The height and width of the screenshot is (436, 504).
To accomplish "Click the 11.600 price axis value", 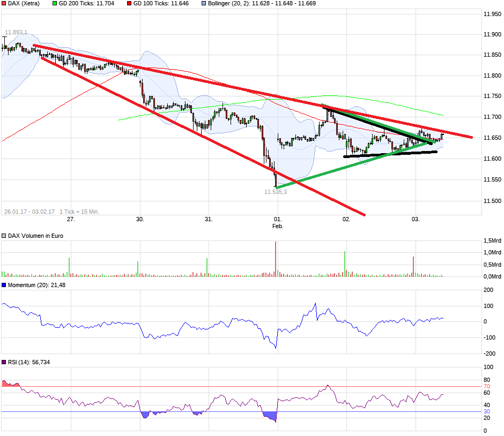I will (492, 159).
